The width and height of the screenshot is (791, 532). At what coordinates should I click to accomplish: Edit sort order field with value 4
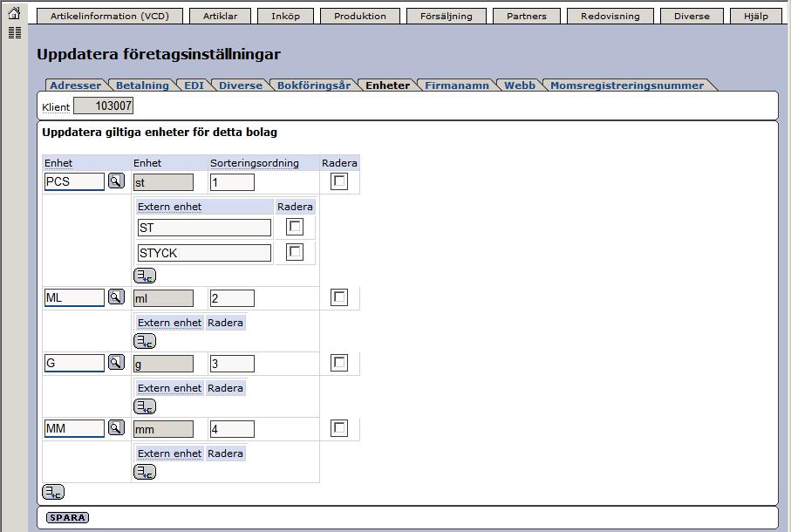(232, 429)
